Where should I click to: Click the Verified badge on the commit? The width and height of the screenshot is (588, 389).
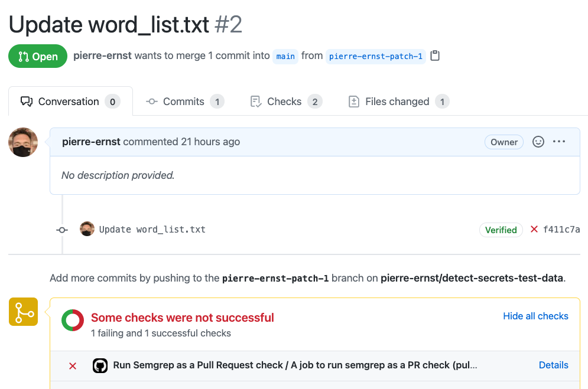[x=501, y=230]
